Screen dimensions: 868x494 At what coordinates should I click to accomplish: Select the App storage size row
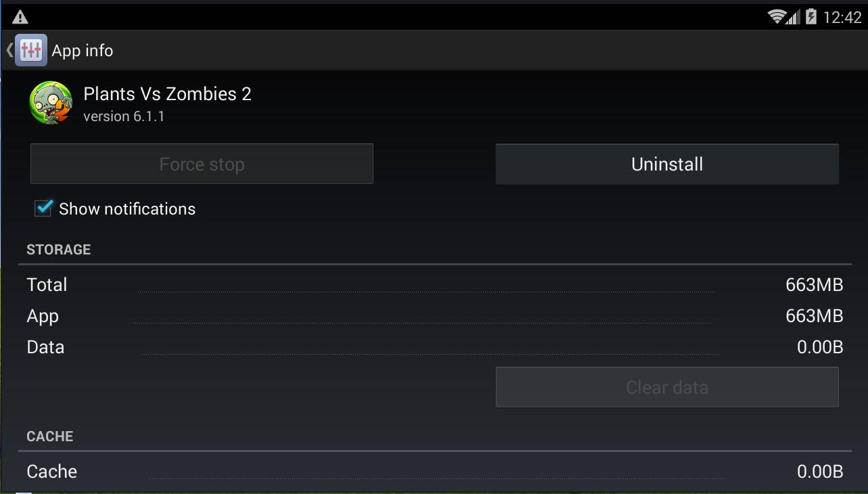point(434,316)
